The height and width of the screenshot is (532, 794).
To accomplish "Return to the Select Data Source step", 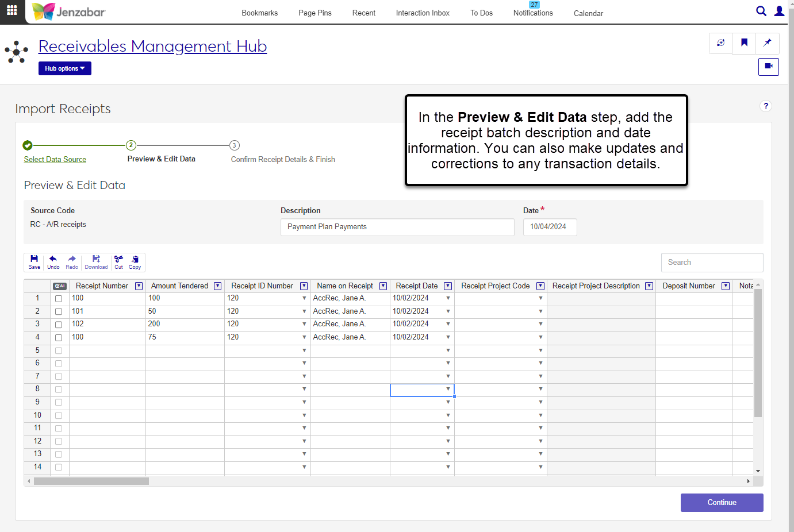I will [x=55, y=159].
